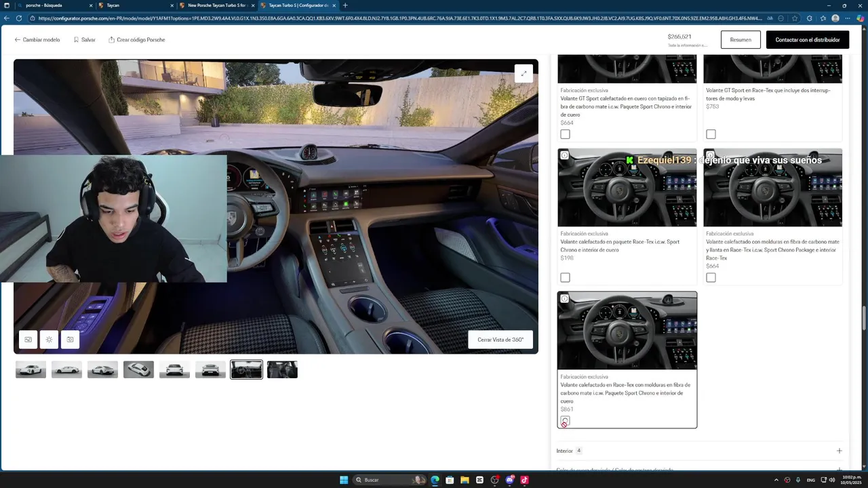The image size is (868, 488).
Task: Click the bookmark icon next to Salvar
Action: (x=77, y=40)
